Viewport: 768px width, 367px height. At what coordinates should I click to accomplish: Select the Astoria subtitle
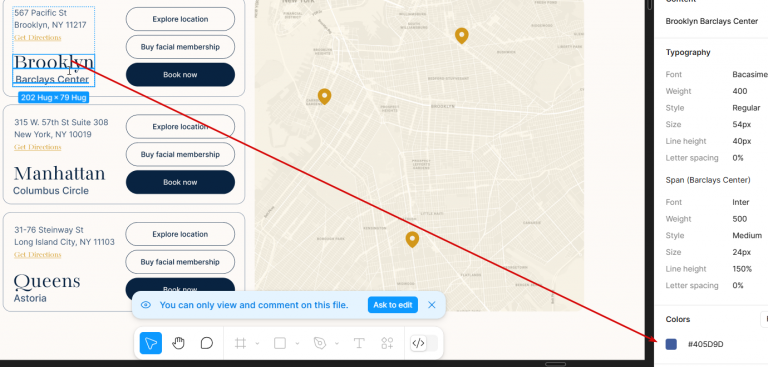tap(30, 298)
